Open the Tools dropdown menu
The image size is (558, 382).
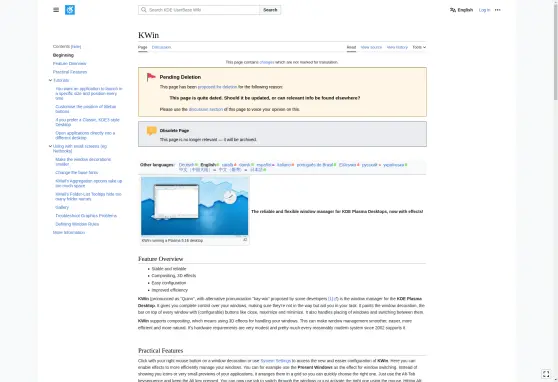point(419,47)
